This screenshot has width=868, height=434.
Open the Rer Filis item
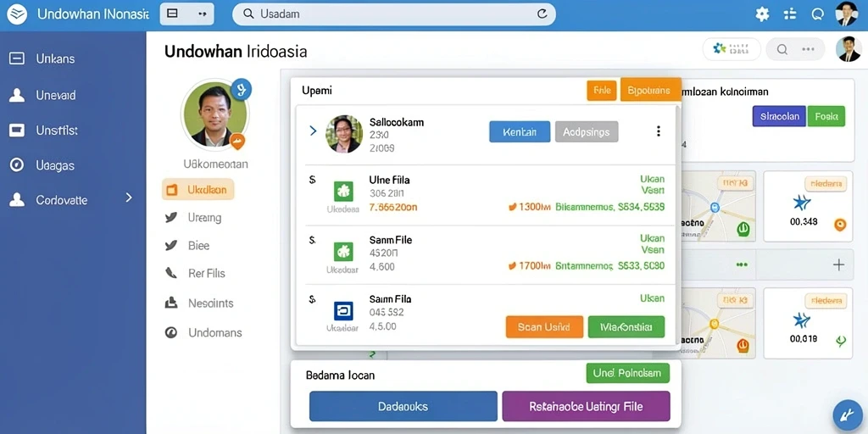point(196,273)
